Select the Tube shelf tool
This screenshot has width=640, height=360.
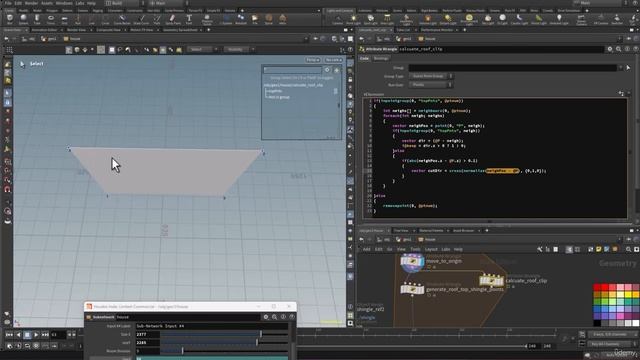(x=37, y=19)
